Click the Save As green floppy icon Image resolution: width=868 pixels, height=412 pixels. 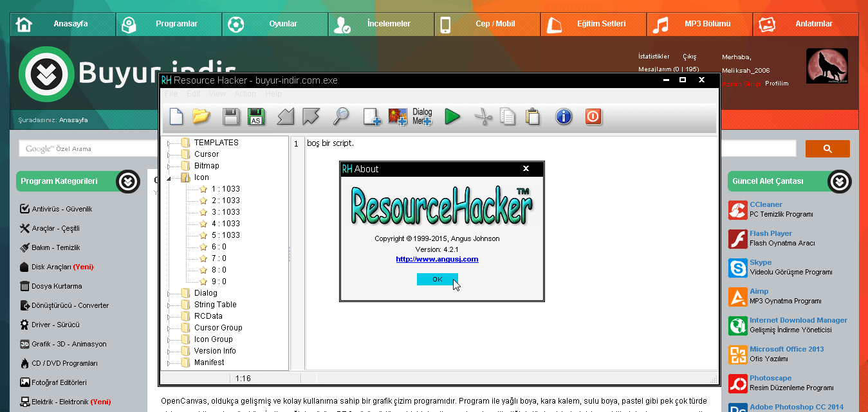257,116
